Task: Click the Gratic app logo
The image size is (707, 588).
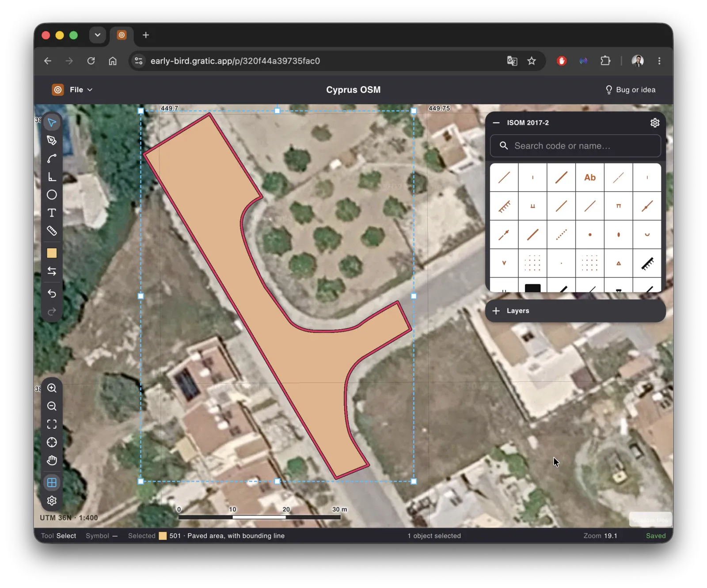Action: pyautogui.click(x=58, y=90)
